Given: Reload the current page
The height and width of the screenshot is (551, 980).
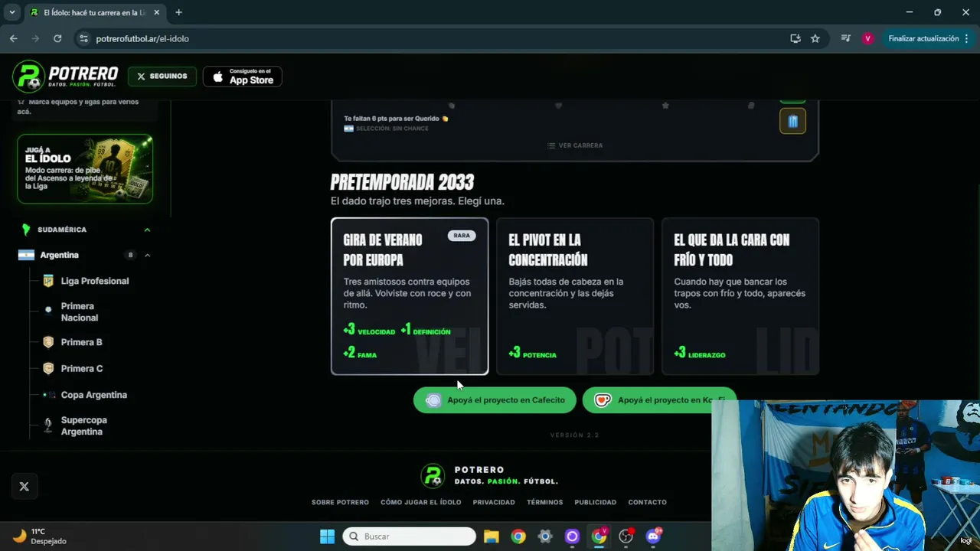Looking at the screenshot, I should pos(57,38).
